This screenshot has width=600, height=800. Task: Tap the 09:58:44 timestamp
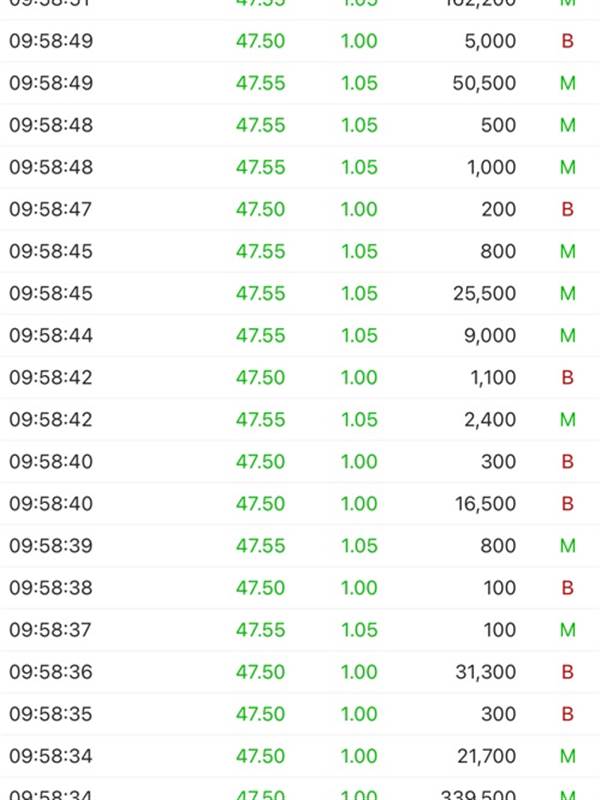tap(51, 335)
